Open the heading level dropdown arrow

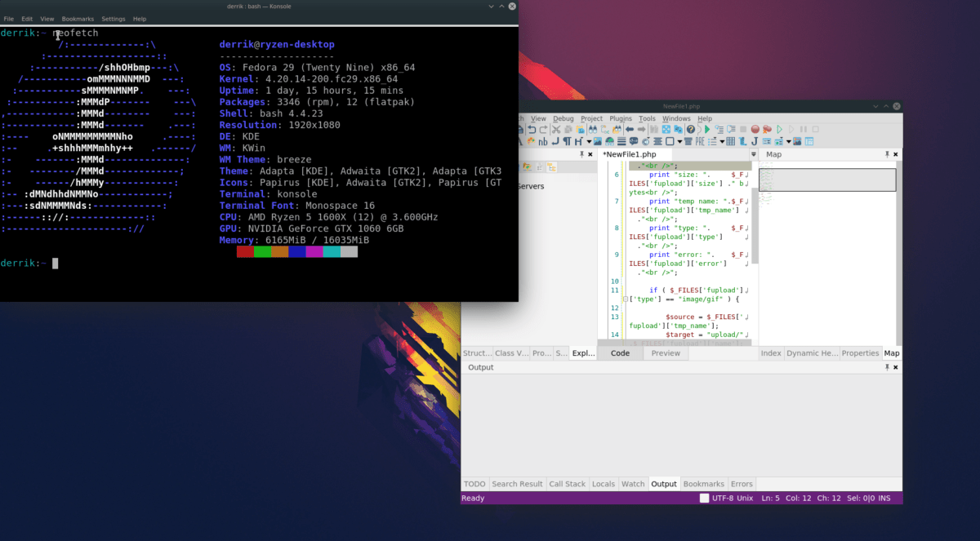(588, 140)
